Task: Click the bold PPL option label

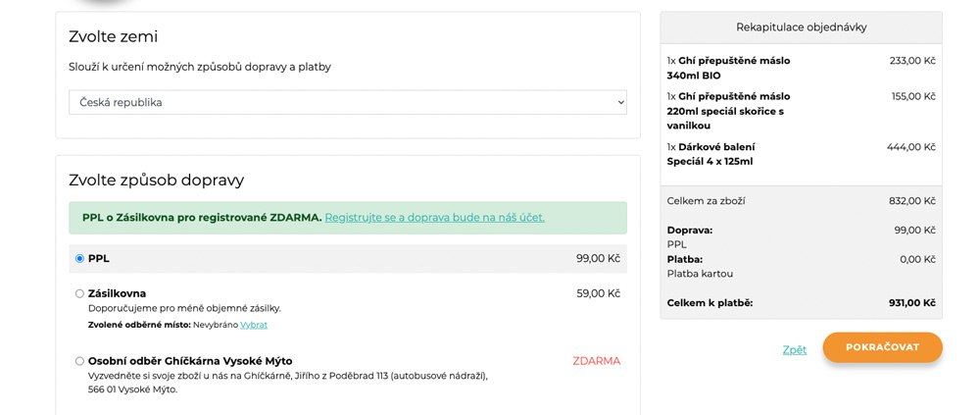Action: point(99,259)
